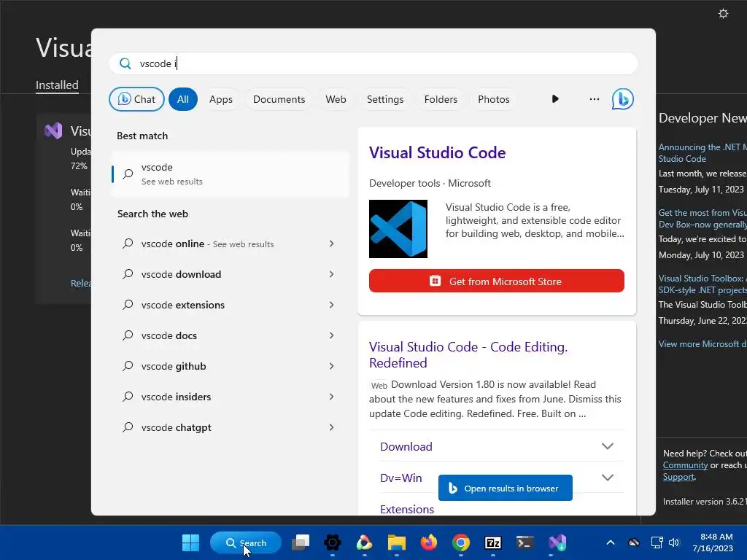Open the Download sublink
This screenshot has width=747, height=560.
point(406,447)
